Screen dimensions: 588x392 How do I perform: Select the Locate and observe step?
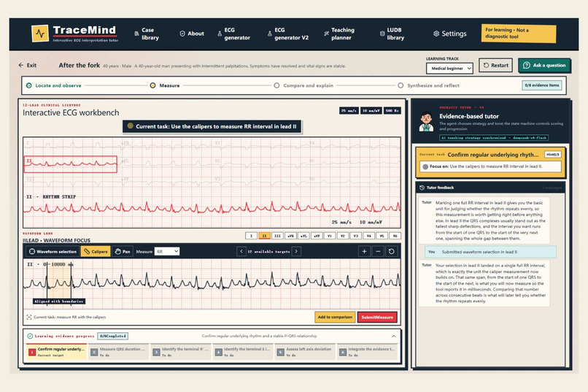pos(54,85)
